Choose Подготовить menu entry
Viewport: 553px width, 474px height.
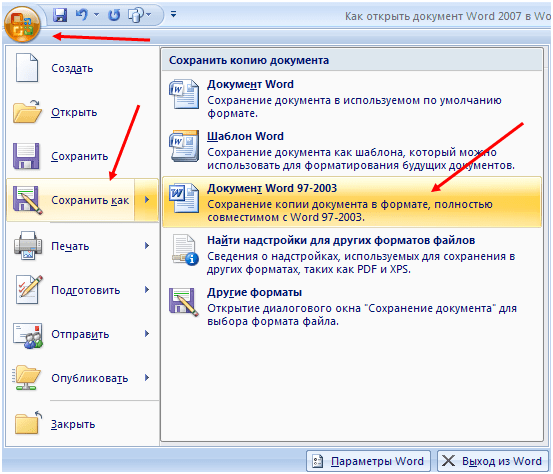86,290
